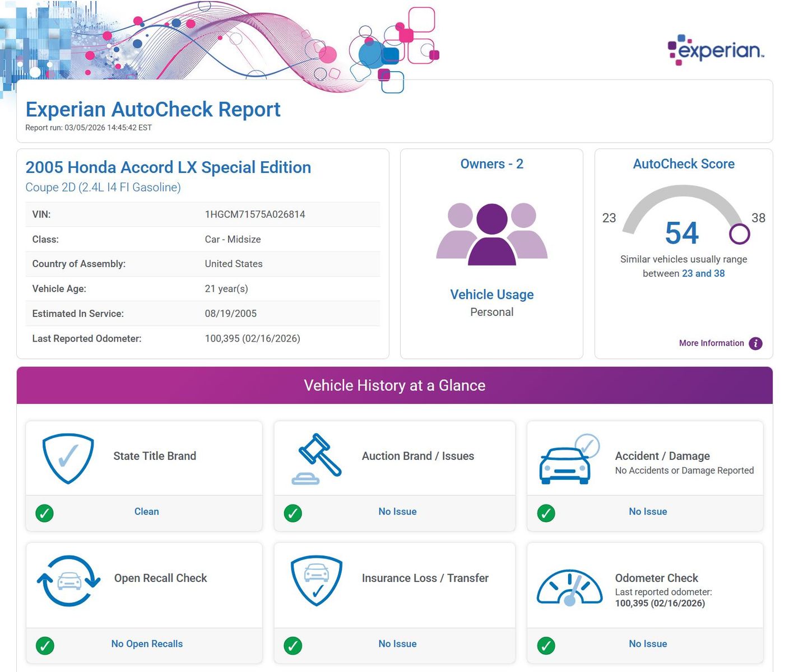Click the VIN number value
789x672 pixels.
tap(255, 214)
